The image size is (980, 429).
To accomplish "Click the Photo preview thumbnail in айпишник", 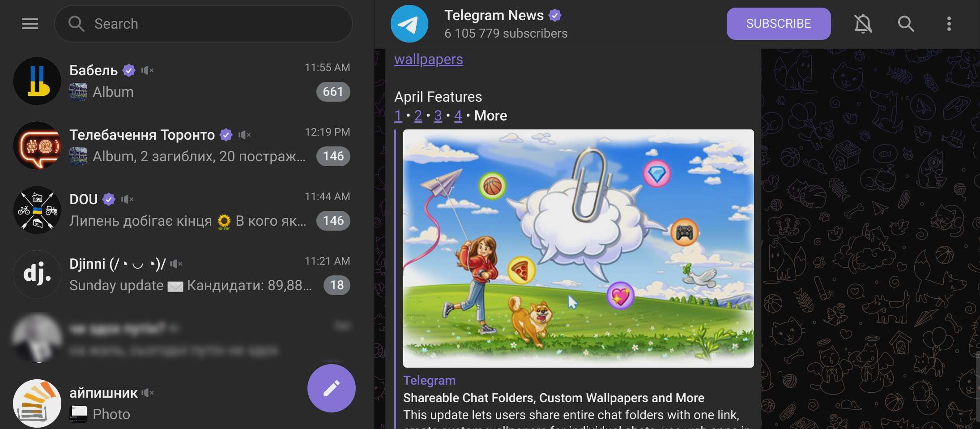I will pos(78,414).
